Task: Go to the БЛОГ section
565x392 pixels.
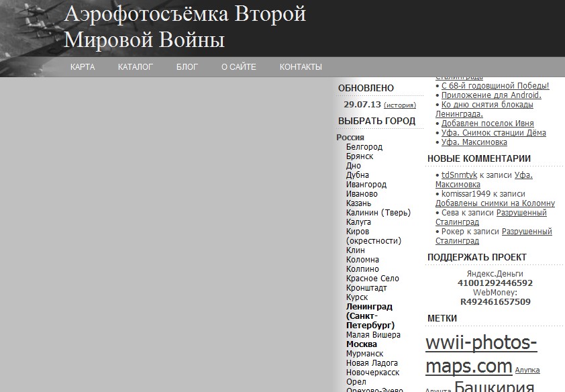Action: [x=187, y=67]
